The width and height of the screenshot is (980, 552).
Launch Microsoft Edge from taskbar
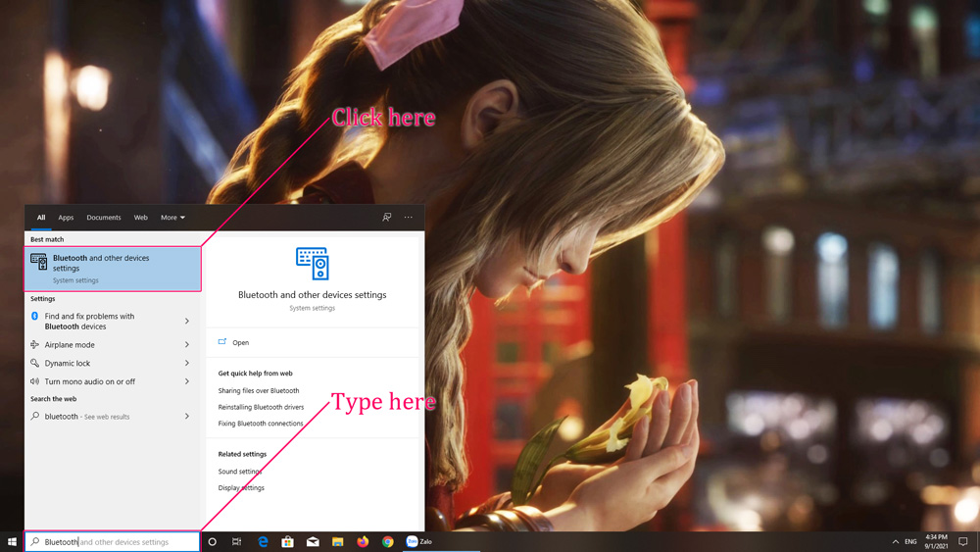[x=263, y=542]
